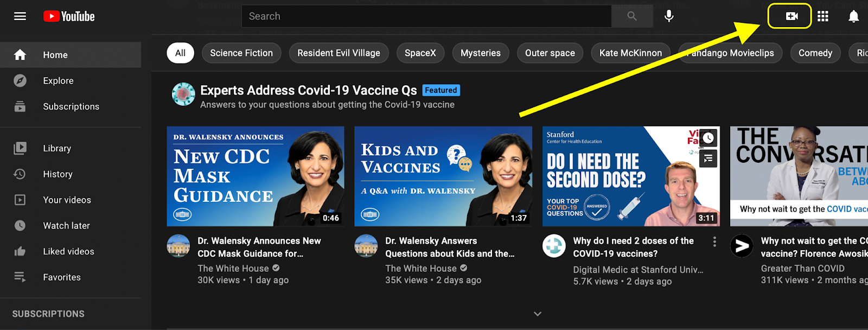Open title 'Why do I need 2 doses'
868x330 pixels.
(633, 247)
